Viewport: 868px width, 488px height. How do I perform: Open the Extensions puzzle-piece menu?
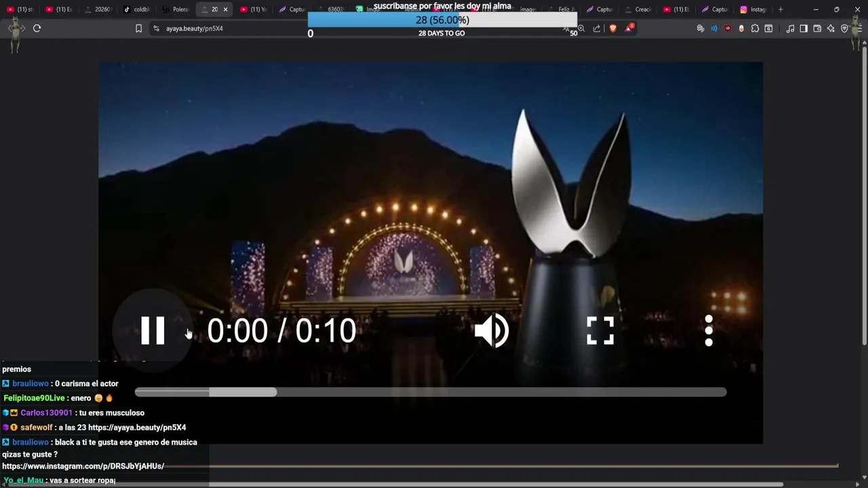click(755, 28)
